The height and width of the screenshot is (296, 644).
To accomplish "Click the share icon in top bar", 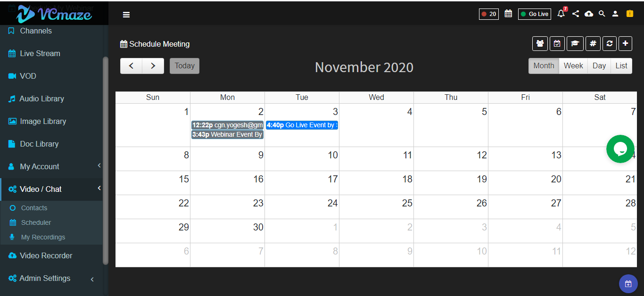I will click(576, 14).
